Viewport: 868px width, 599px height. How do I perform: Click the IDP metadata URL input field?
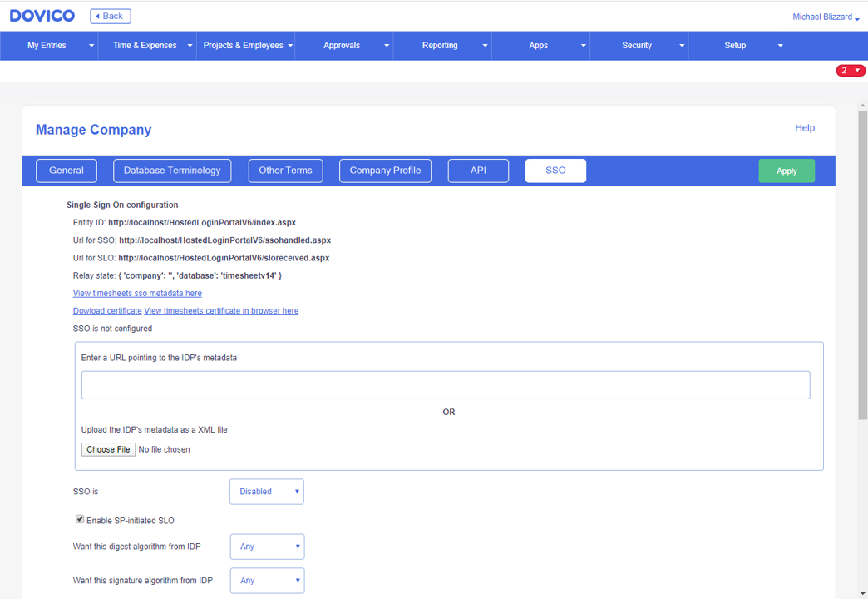click(x=446, y=384)
